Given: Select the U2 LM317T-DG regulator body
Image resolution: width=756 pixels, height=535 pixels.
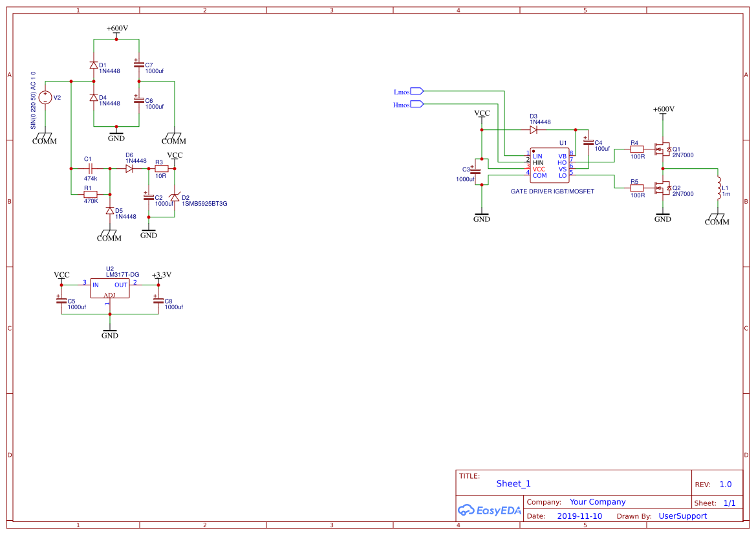Looking at the screenshot, I should click(109, 289).
